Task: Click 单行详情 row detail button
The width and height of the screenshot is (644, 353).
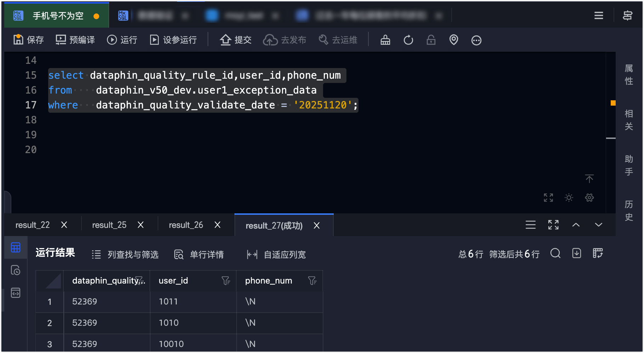Action: point(199,254)
